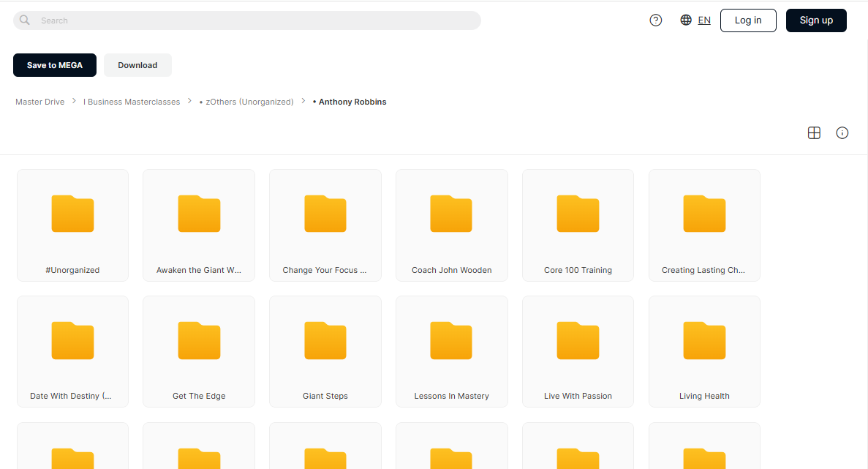Select the 'Lessons In Mastery' label
The image size is (868, 469).
point(452,396)
